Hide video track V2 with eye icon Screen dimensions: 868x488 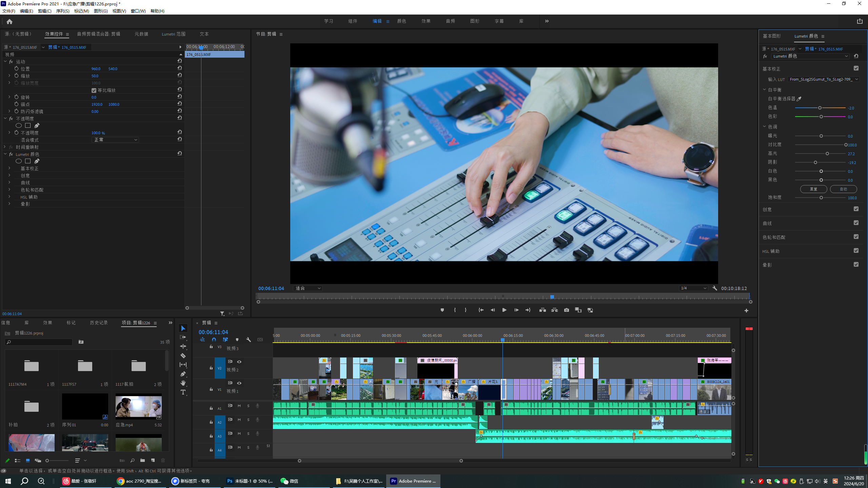239,362
